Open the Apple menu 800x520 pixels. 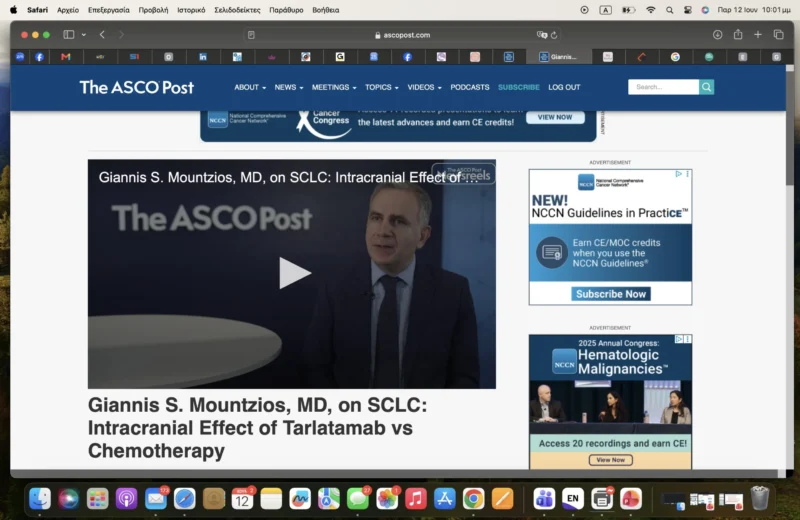[13, 10]
